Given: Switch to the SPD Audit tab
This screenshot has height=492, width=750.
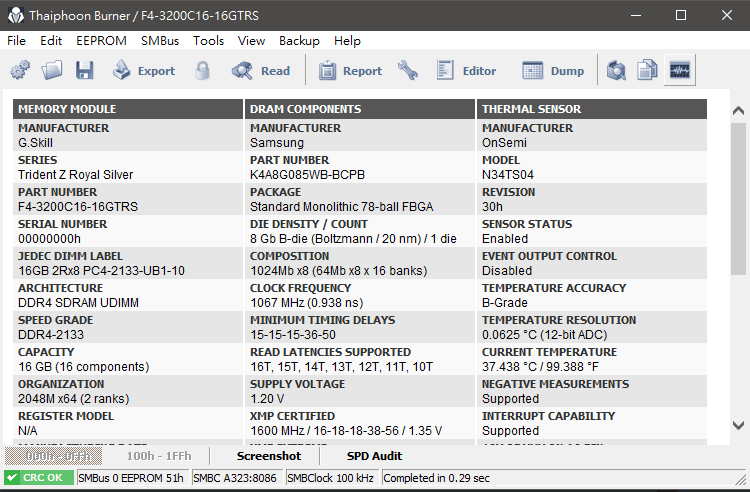Looking at the screenshot, I should pyautogui.click(x=374, y=456).
